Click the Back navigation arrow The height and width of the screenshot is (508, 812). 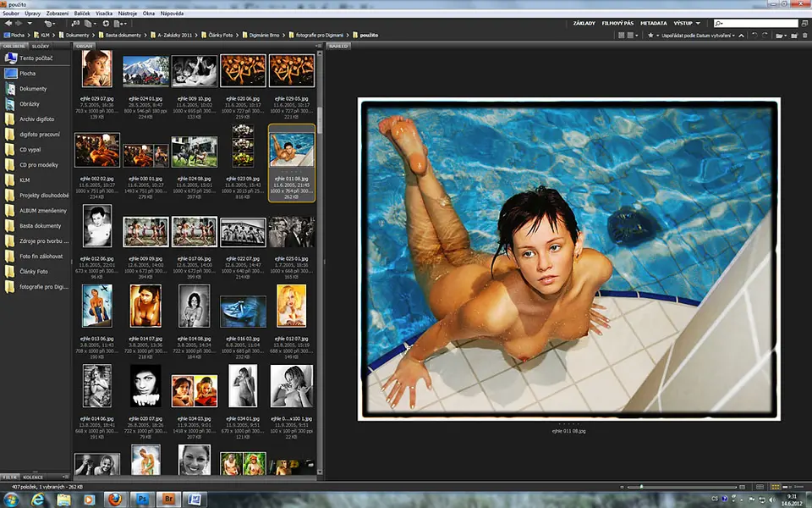[x=7, y=24]
